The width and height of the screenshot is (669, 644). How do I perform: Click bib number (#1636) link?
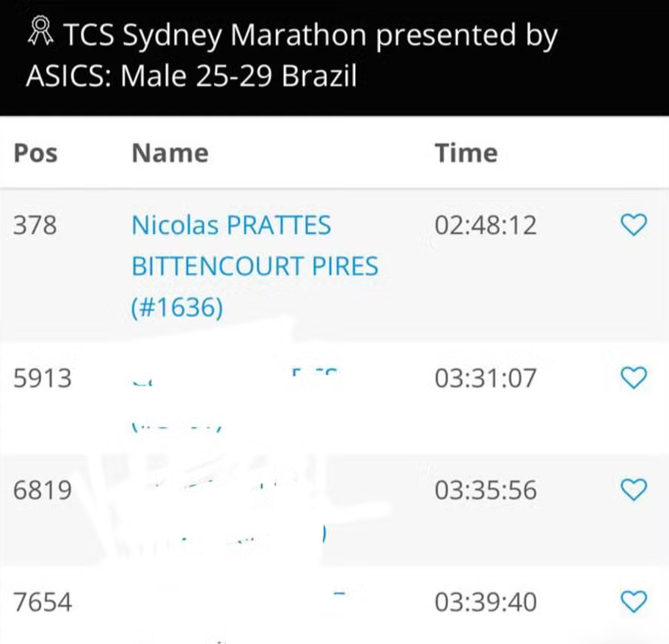[176, 307]
